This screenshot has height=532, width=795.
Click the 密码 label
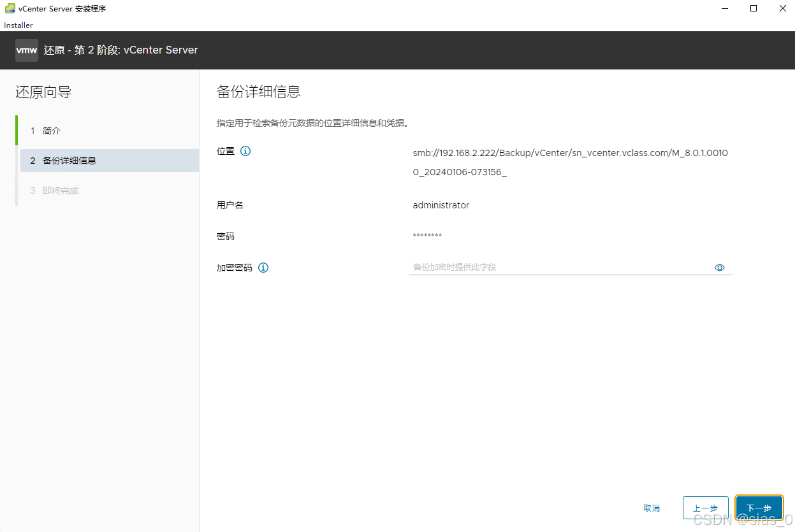pyautogui.click(x=226, y=236)
